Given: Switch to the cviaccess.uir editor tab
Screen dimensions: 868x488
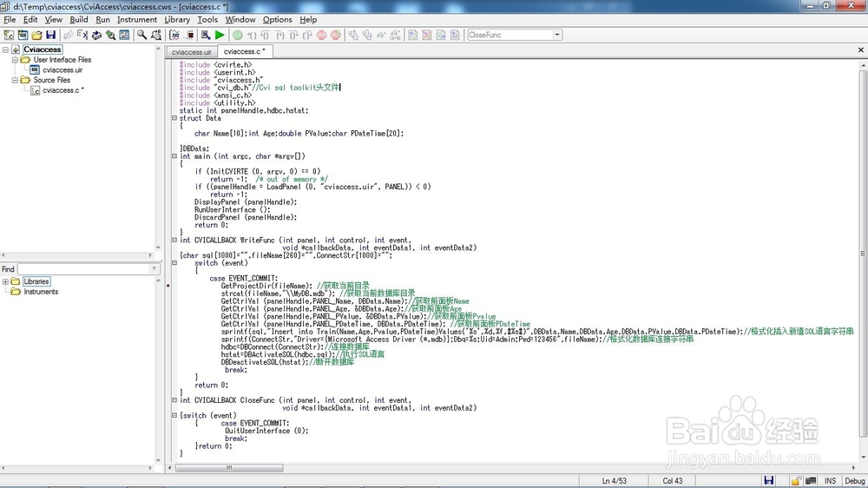Looking at the screenshot, I should pyautogui.click(x=192, y=51).
